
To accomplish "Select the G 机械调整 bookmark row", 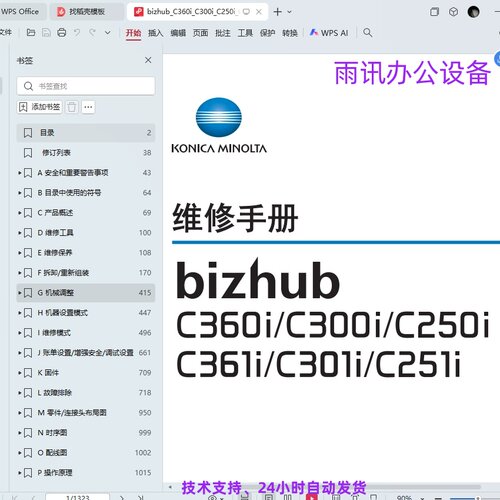I will [86, 293].
